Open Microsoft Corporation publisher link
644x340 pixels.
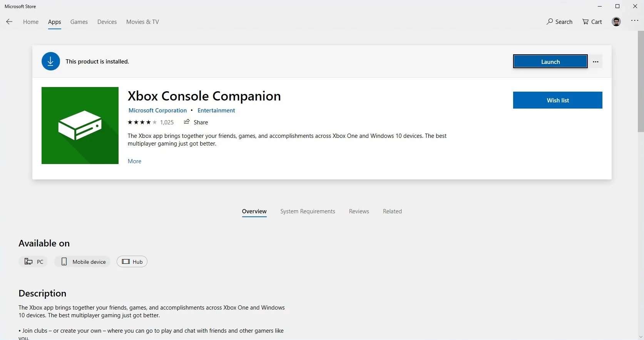(x=157, y=110)
